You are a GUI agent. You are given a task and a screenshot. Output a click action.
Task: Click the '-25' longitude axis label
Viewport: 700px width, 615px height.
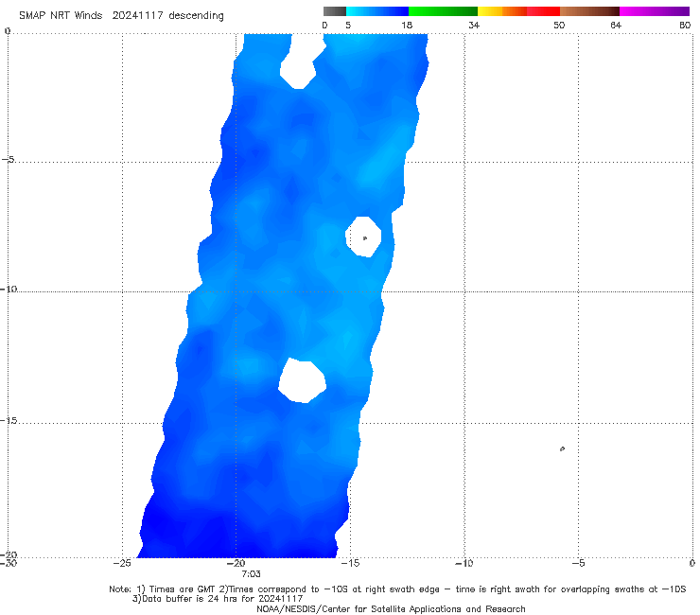122,563
